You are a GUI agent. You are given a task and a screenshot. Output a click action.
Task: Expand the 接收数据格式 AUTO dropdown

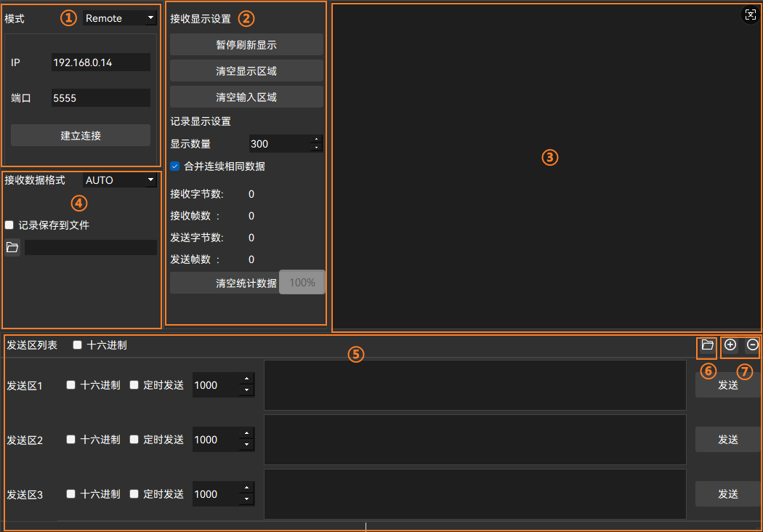[x=120, y=180]
